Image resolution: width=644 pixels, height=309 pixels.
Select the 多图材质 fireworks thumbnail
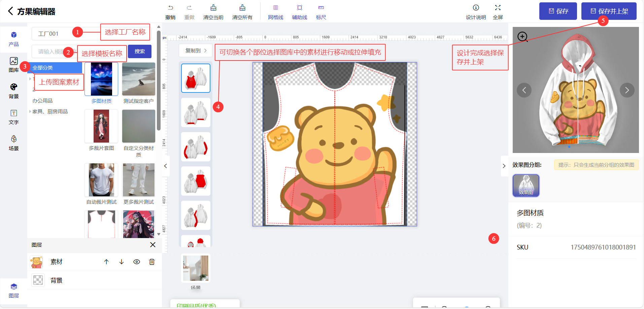(x=101, y=79)
